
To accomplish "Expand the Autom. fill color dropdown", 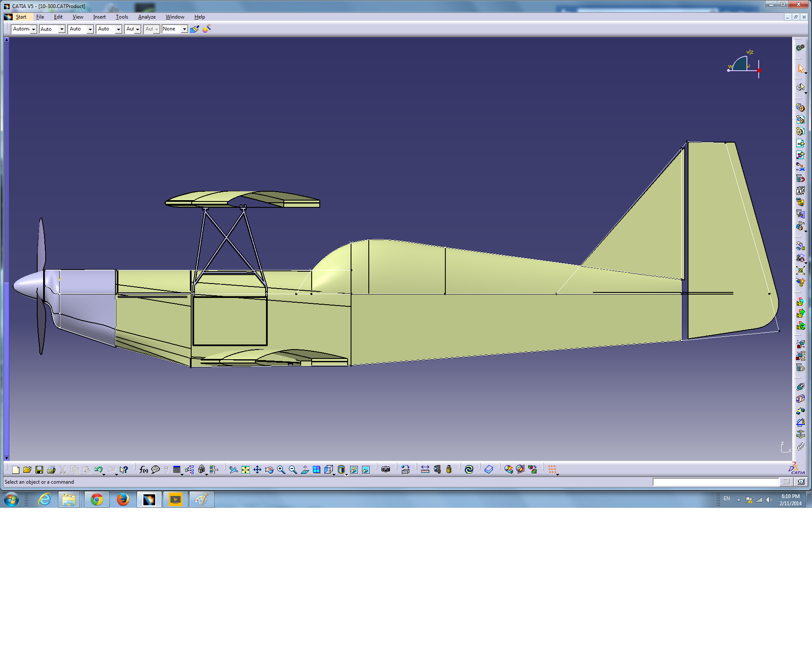I will tap(33, 29).
